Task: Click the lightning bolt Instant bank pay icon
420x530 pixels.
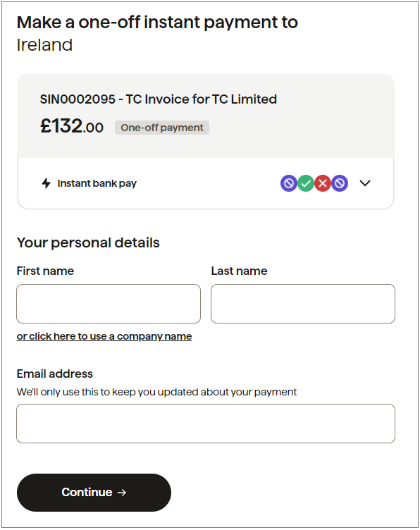Action: click(46, 183)
